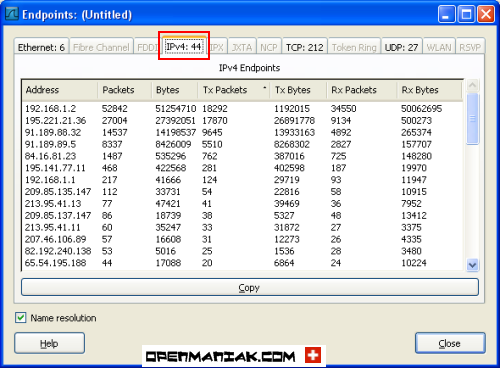Select the 195.141.77.11 endpoint row
This screenshot has width=500, height=368.
pyautogui.click(x=242, y=168)
